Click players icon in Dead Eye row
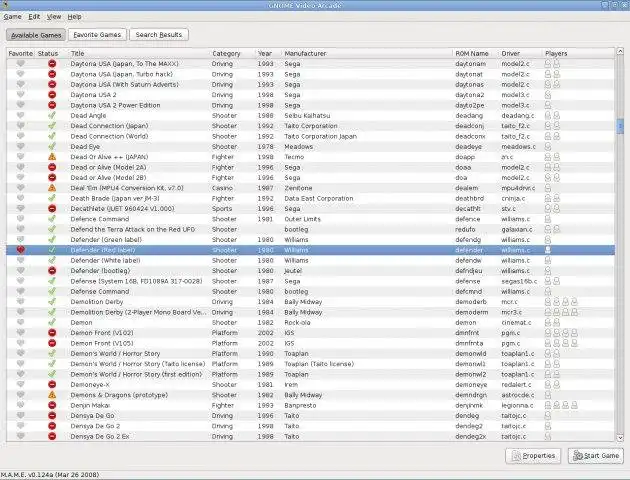This screenshot has height=480, width=630. coord(548,147)
